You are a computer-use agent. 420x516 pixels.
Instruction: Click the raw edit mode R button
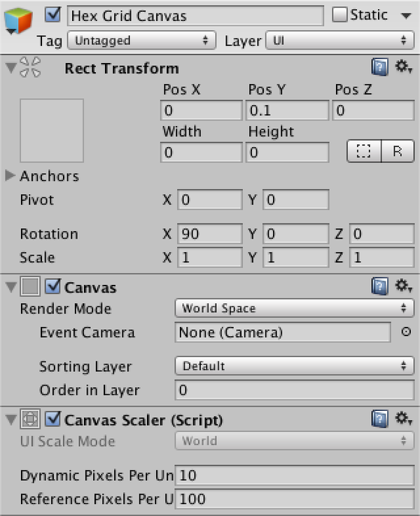(x=398, y=152)
